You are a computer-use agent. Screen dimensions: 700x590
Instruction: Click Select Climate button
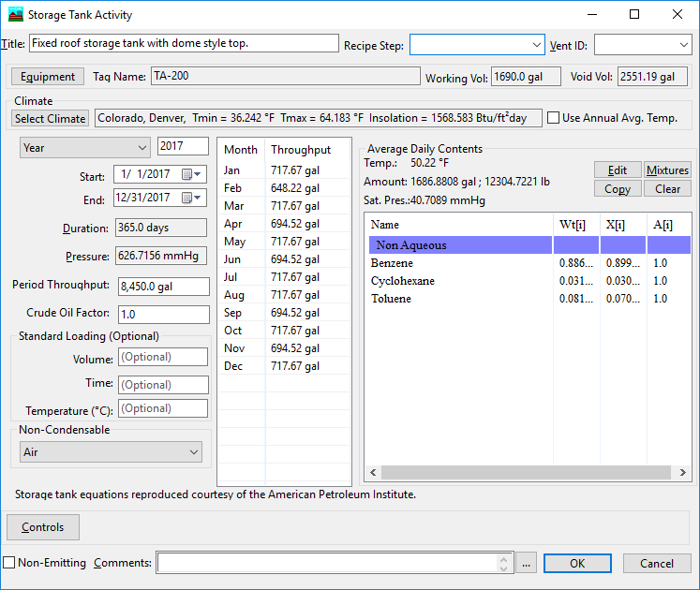(x=50, y=119)
